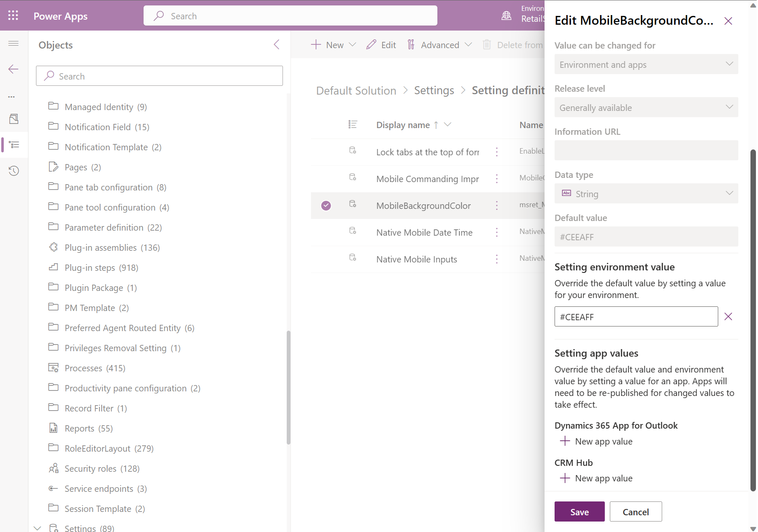Click the Processes icon in objects list
This screenshot has width=758, height=532.
point(54,368)
